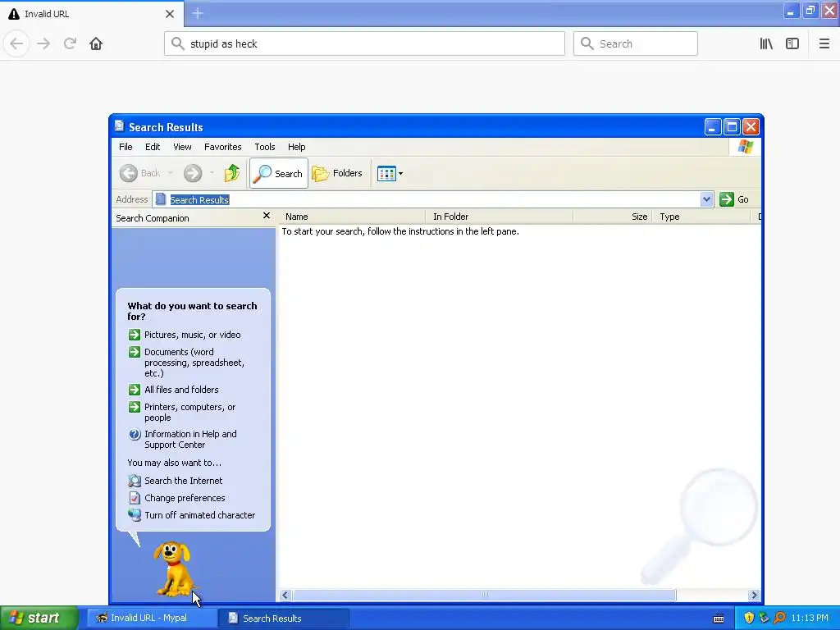Sort by the Name column header
The image size is (840, 630).
click(352, 217)
